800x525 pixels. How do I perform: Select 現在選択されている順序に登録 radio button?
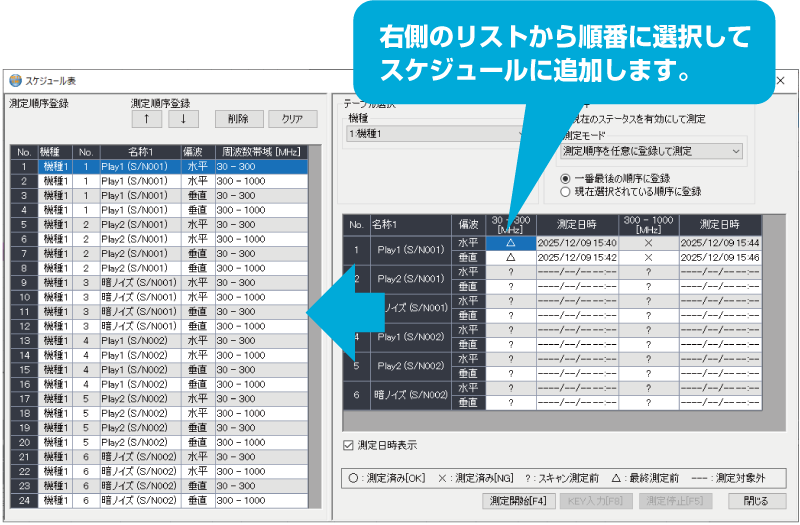(565, 192)
